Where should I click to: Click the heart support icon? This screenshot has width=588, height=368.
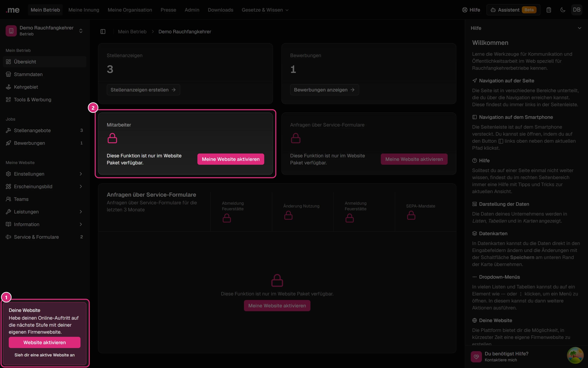coord(476,357)
